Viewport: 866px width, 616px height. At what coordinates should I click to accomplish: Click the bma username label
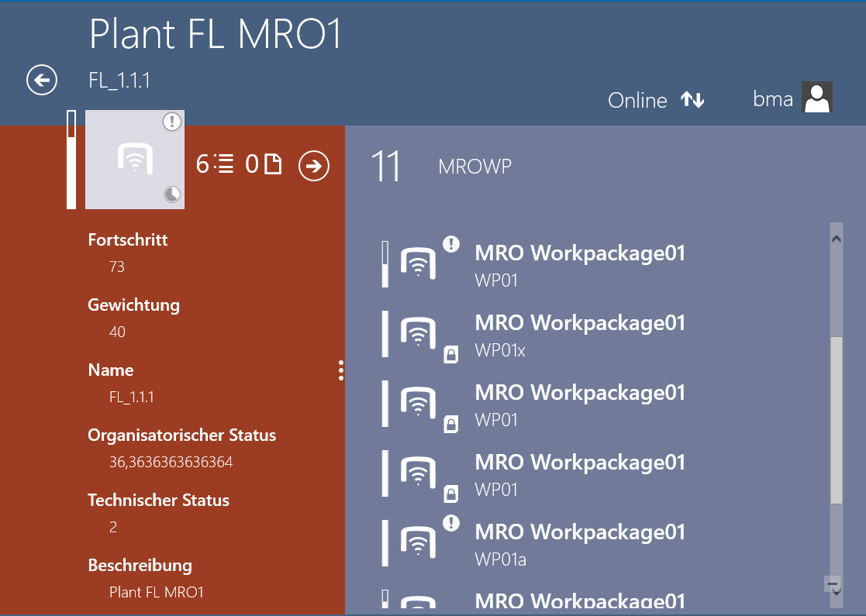pos(773,99)
